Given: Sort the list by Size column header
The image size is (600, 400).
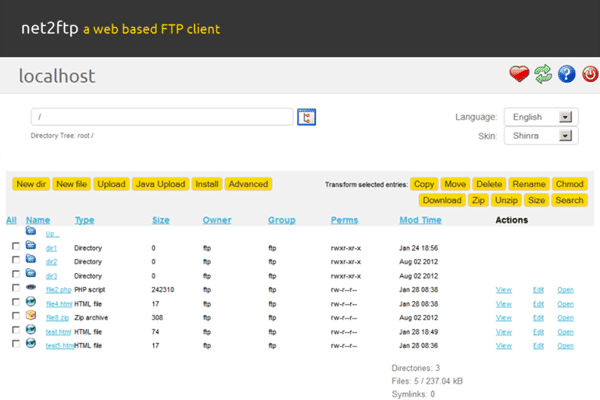Looking at the screenshot, I should coord(160,220).
